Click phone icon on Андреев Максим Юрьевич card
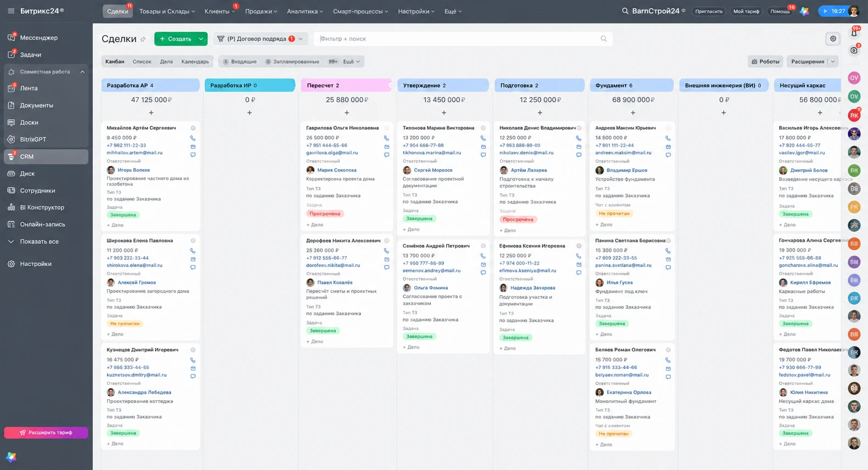Viewport: 868px width, 470px height. (668, 138)
